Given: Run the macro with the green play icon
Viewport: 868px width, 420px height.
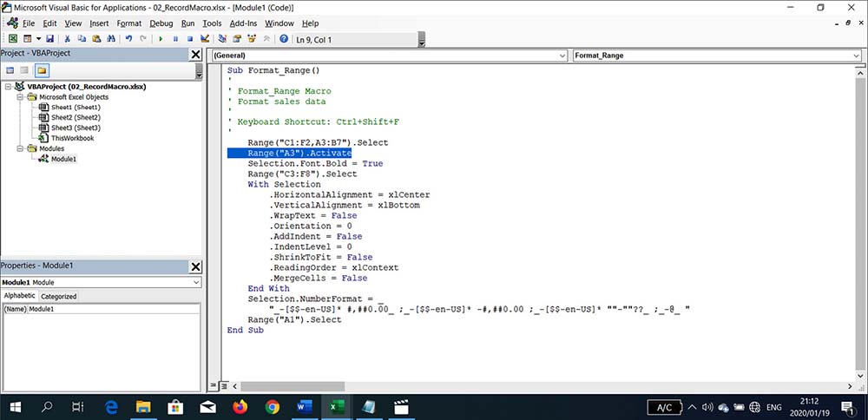Looking at the screenshot, I should 161,39.
